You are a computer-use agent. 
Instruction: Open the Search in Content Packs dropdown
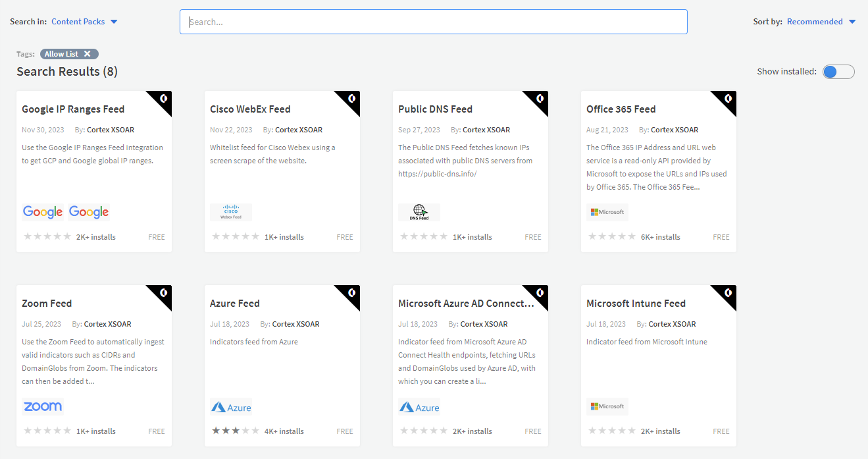[x=84, y=22]
